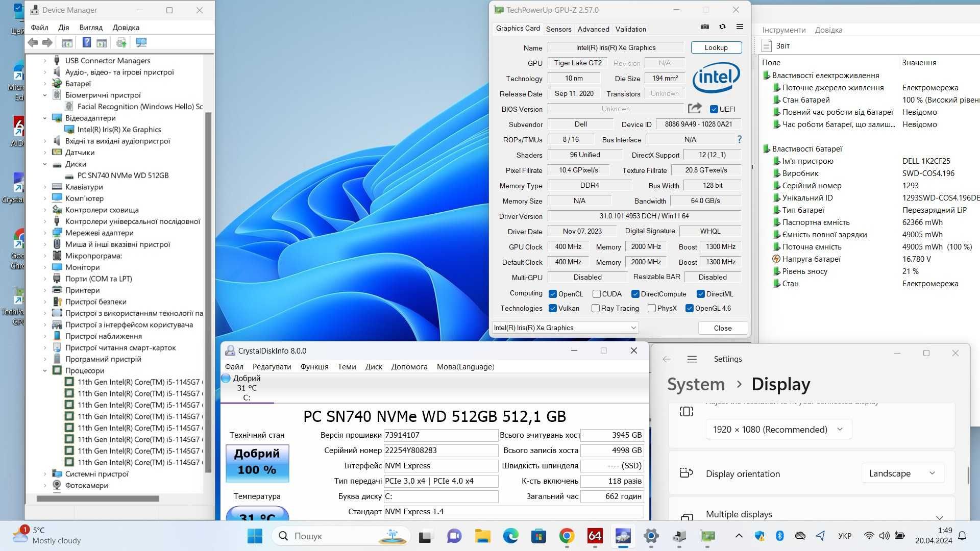The image size is (980, 551).
Task: Select PC SN740 NVMe WD 512GB device
Action: coord(123,176)
